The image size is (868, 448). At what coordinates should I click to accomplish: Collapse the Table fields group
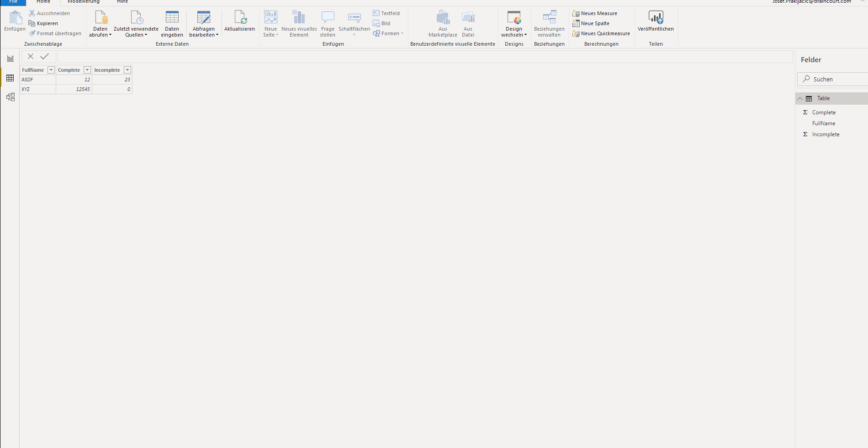(800, 98)
